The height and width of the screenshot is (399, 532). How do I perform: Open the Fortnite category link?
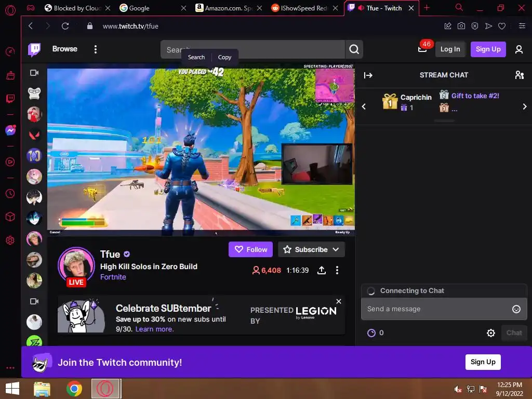click(113, 277)
